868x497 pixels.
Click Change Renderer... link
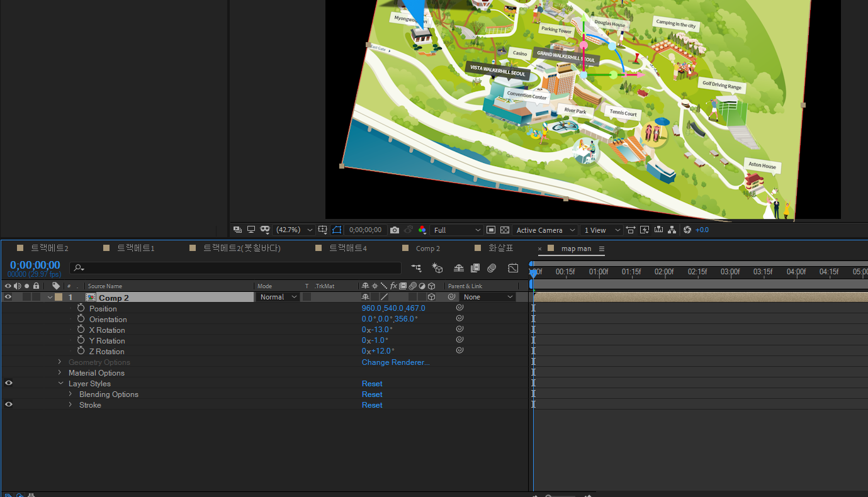[395, 362]
